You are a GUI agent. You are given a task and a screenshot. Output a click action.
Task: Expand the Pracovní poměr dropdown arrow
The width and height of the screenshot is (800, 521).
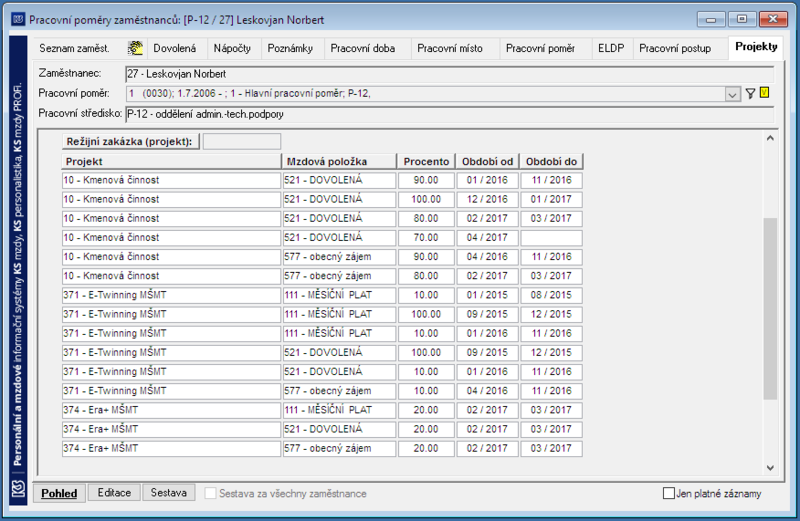tap(732, 94)
